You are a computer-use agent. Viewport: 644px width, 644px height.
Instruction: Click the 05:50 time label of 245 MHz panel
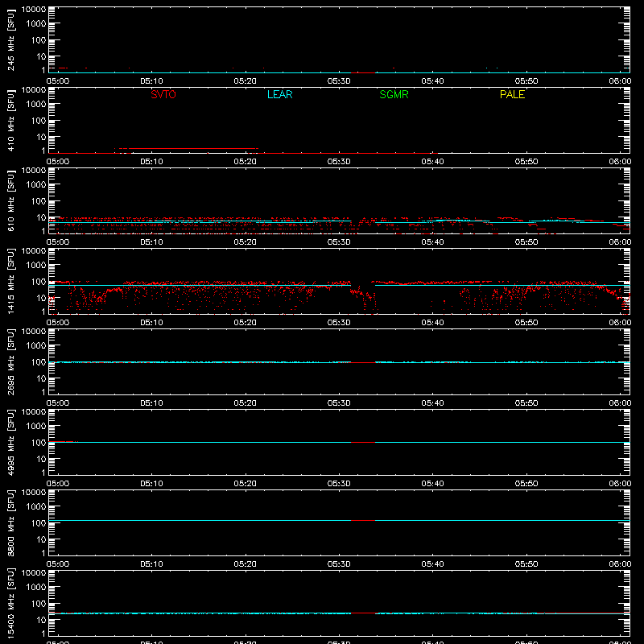(526, 81)
